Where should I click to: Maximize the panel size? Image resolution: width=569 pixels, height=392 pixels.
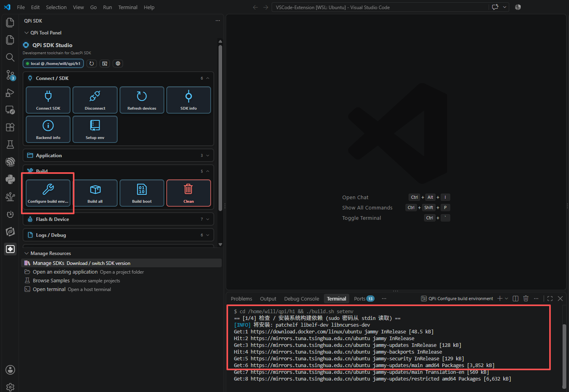[x=550, y=299]
